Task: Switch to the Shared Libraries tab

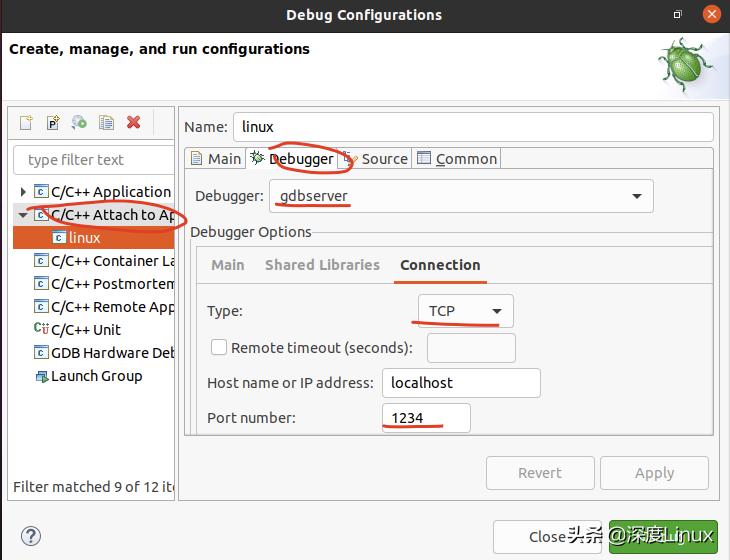Action: [322, 265]
